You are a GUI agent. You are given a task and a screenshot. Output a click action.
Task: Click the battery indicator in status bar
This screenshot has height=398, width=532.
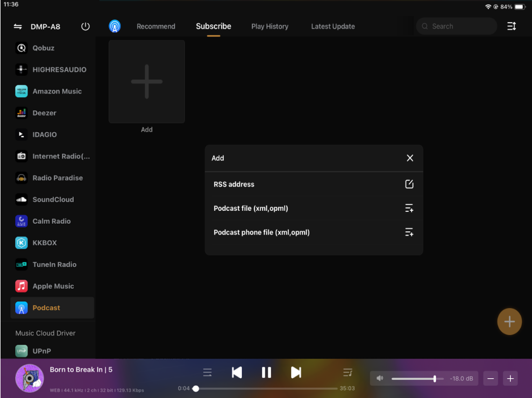(520, 7)
